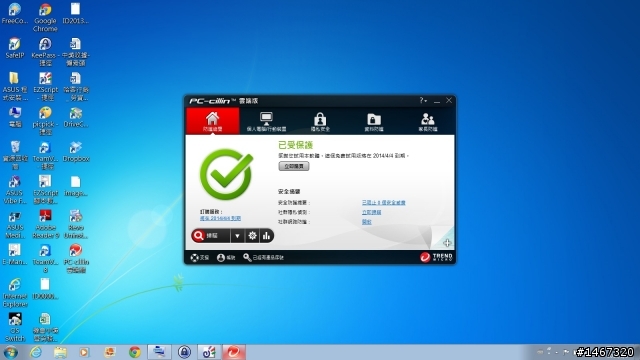Screen dimensions: 640x360
Task: Switch to the PC and mobile devices tab
Action: 266,121
